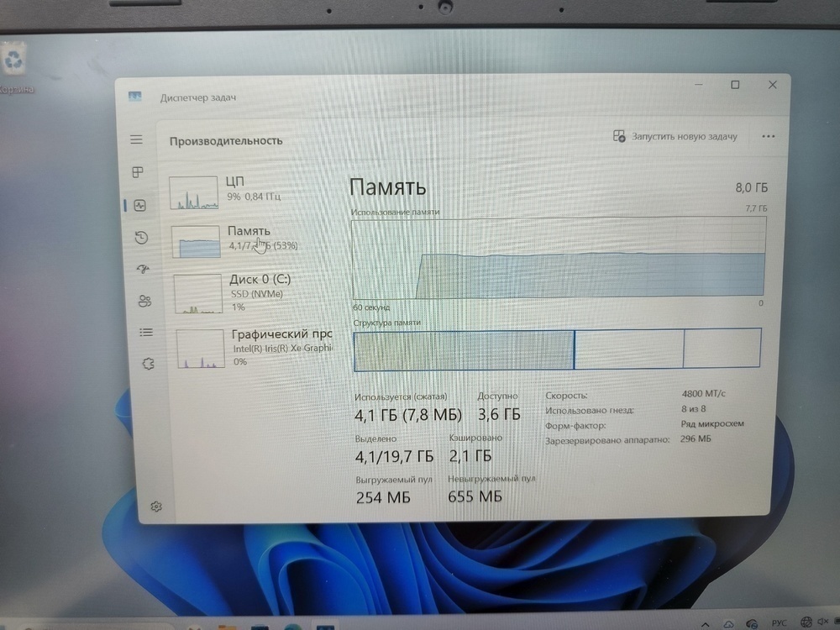The height and width of the screenshot is (630, 840).
Task: Open the Services puzzle icon
Action: coord(148,364)
